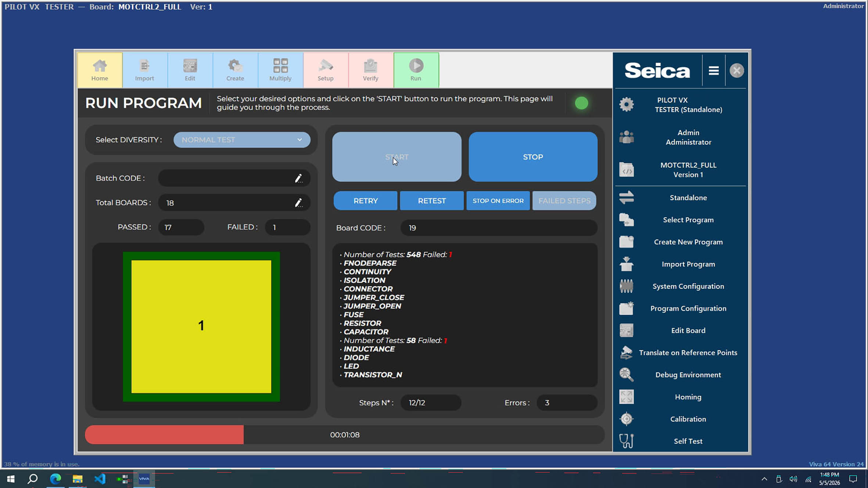Click the Standalone mode arrows icon
868x488 pixels.
[x=626, y=198]
